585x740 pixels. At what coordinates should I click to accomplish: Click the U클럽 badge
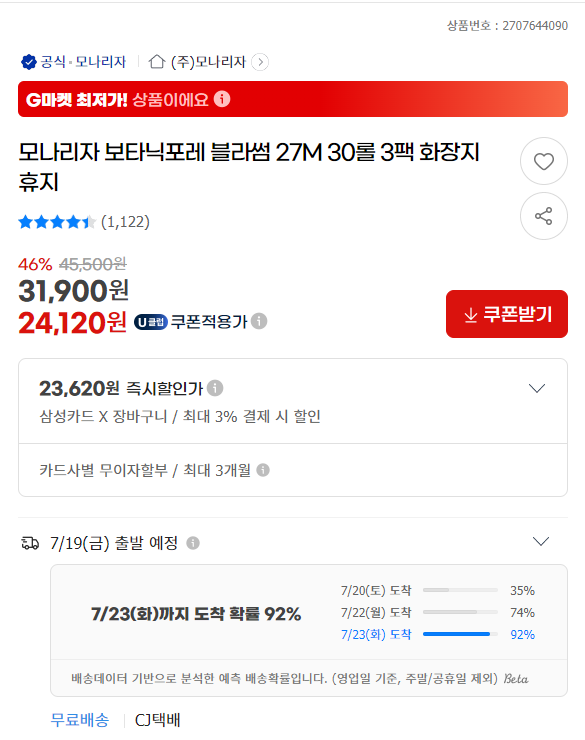[150, 322]
